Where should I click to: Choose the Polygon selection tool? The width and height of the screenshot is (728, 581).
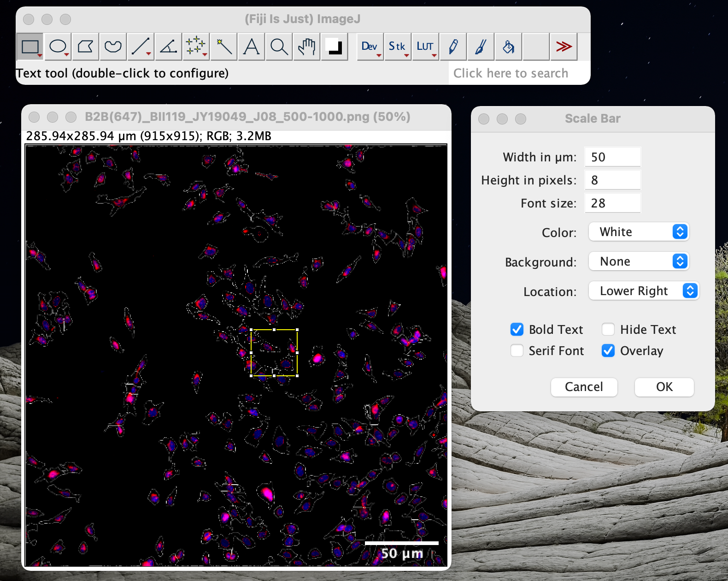point(85,47)
